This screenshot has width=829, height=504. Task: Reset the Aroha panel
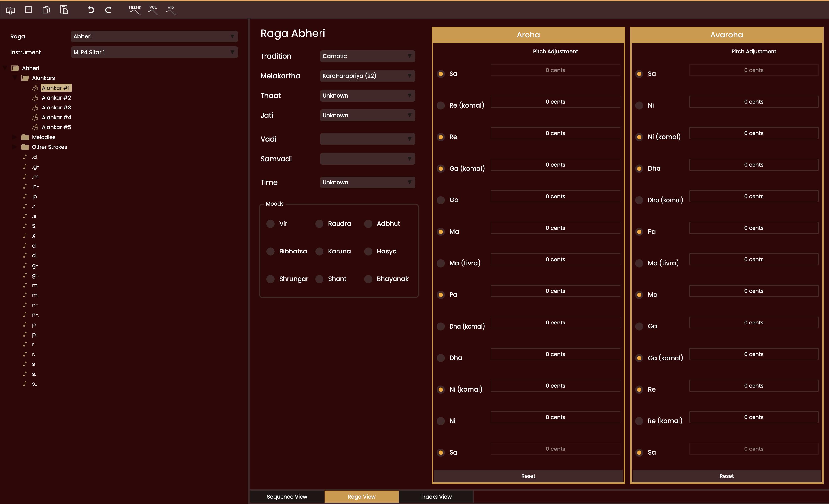click(x=528, y=476)
